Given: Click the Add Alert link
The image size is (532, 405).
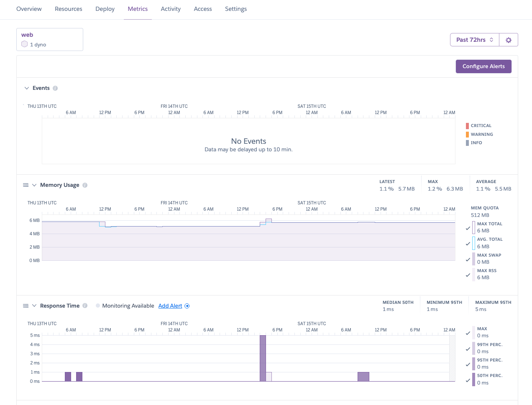Looking at the screenshot, I should point(170,306).
